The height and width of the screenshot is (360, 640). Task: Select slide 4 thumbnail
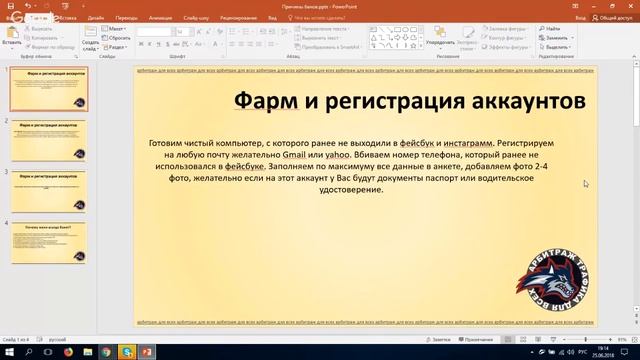[x=49, y=242]
